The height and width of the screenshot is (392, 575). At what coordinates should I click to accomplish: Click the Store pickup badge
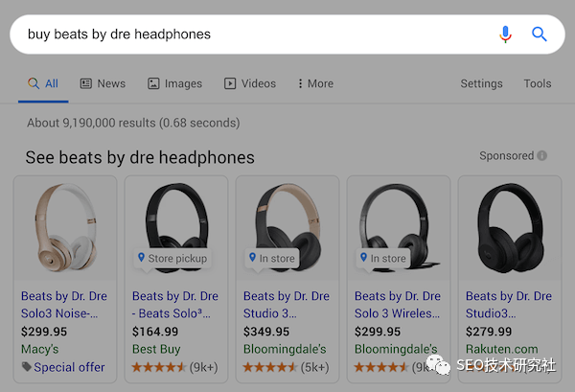click(172, 259)
